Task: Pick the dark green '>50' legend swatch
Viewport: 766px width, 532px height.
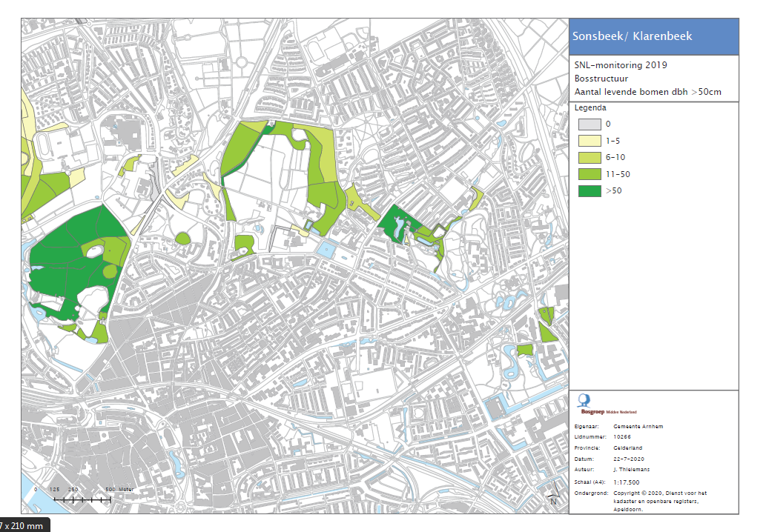Action: pos(590,191)
